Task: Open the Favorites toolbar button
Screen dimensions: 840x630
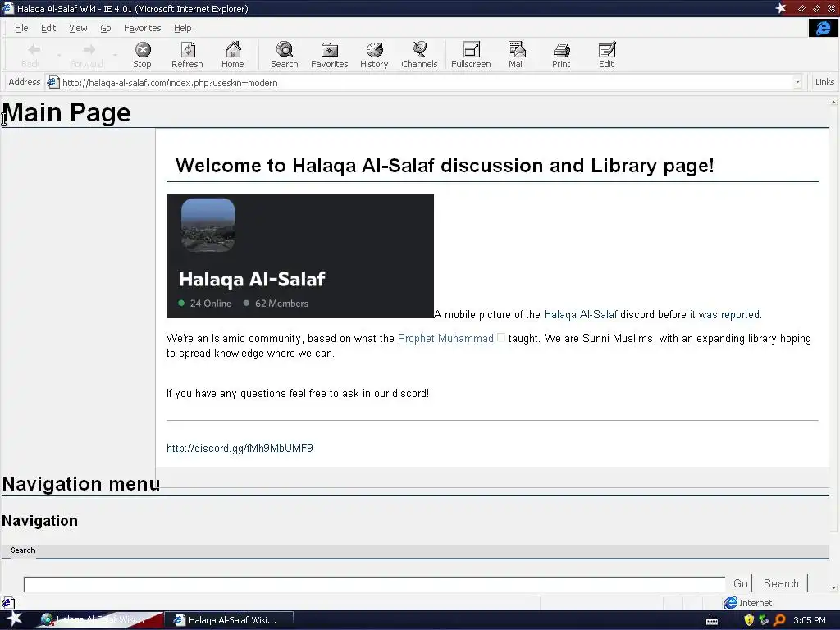Action: coord(330,55)
